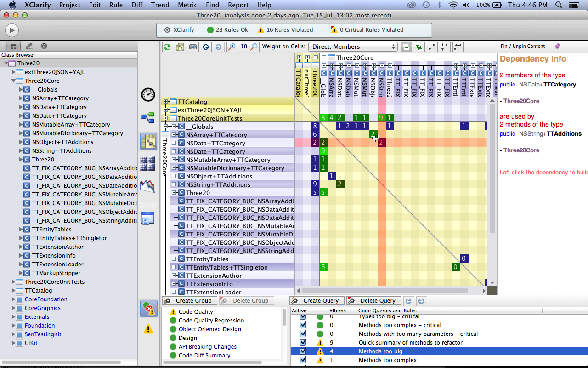Collapse Three20Core in class browser
Image resolution: width=588 pixels, height=368 pixels.
pyautogui.click(x=14, y=81)
